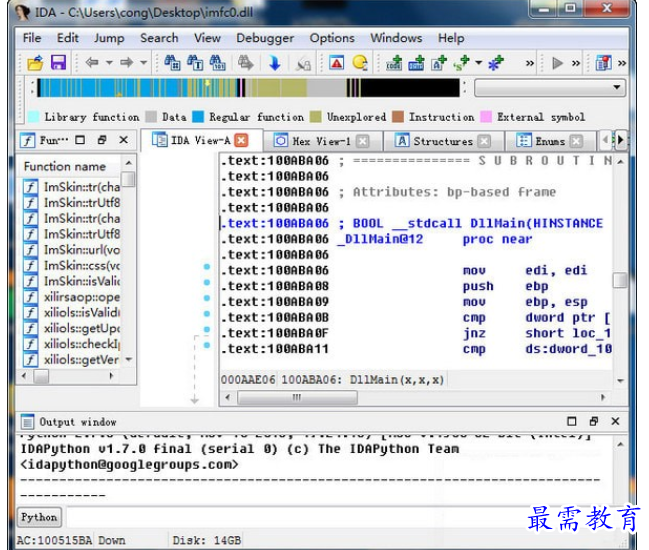Viewport: 649px width, 550px height.
Task: Open the Jump menu
Action: (x=109, y=38)
